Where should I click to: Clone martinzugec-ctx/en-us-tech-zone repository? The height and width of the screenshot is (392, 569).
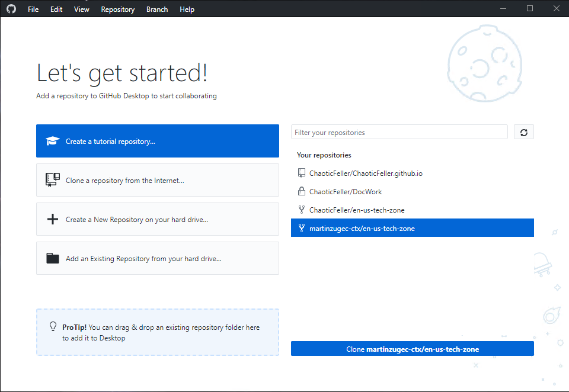[412, 348]
